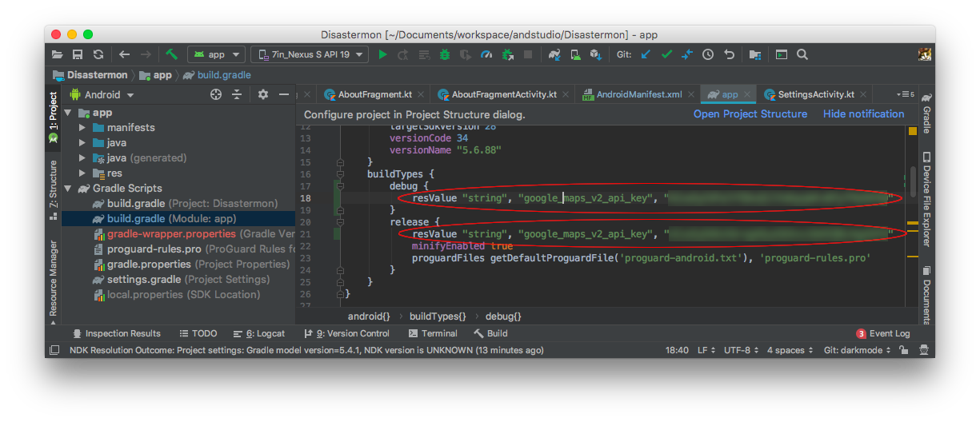Screen dimensions: 980x422
Task: Click the Open folder icon in toolbar
Action: [x=57, y=54]
